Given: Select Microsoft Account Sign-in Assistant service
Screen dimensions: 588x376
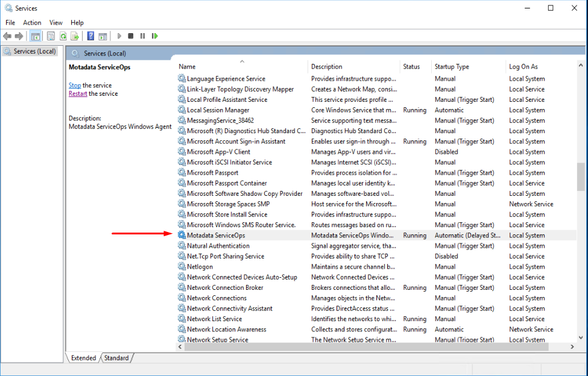Looking at the screenshot, I should [236, 141].
